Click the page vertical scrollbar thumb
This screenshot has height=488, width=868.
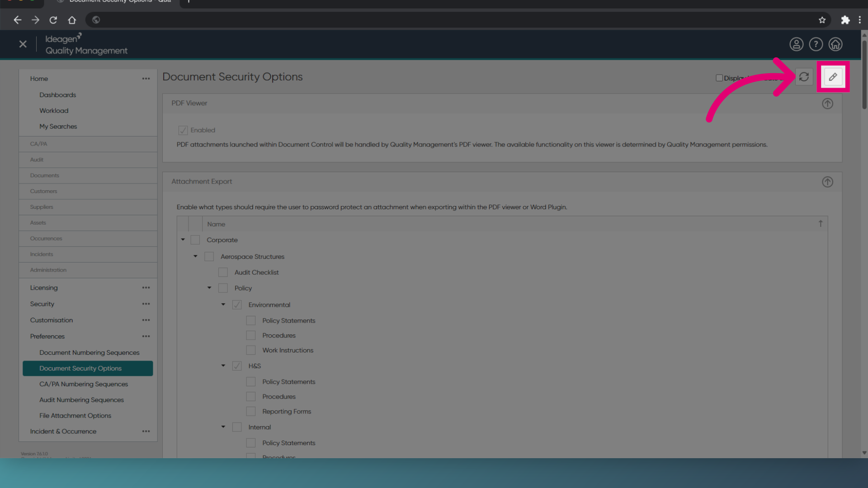tap(864, 75)
